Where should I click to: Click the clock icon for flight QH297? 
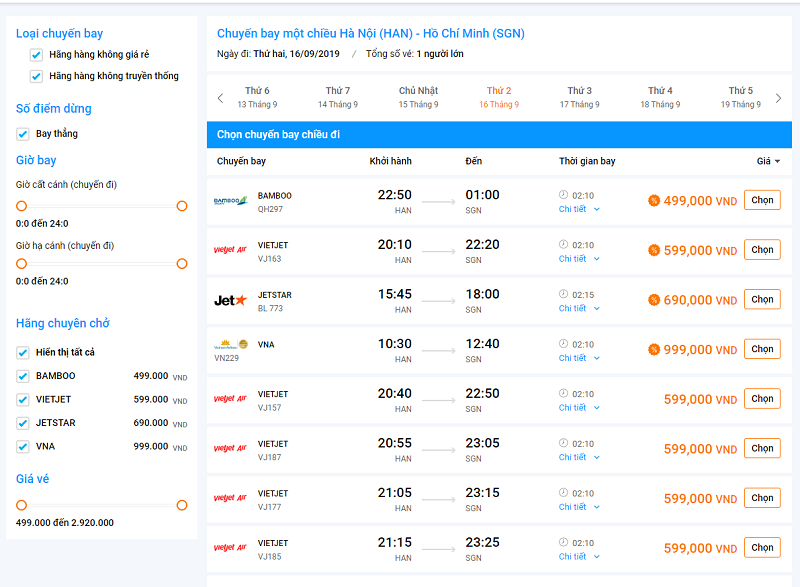tap(563, 194)
